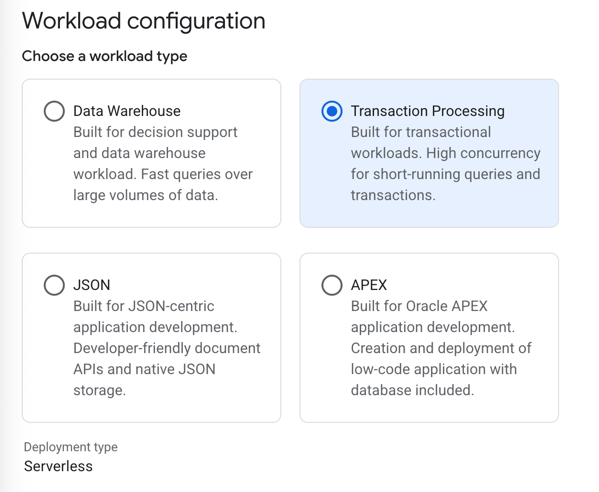Click the "Built for JSON-centric application development" description
Viewport: 599px width, 492px height.
click(x=167, y=348)
